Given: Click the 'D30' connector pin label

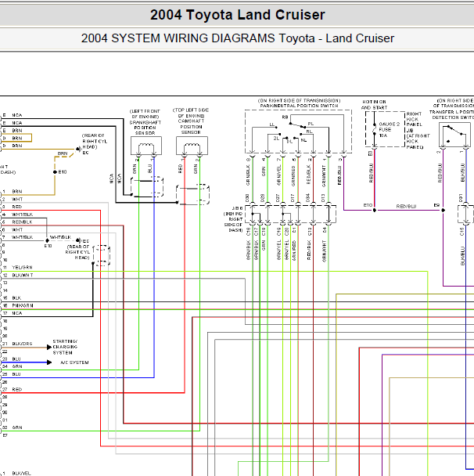Looking at the screenshot, I should 247,198.
